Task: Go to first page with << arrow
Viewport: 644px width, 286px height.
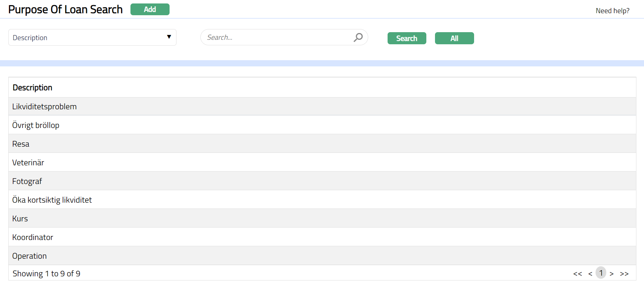Action: (x=577, y=274)
